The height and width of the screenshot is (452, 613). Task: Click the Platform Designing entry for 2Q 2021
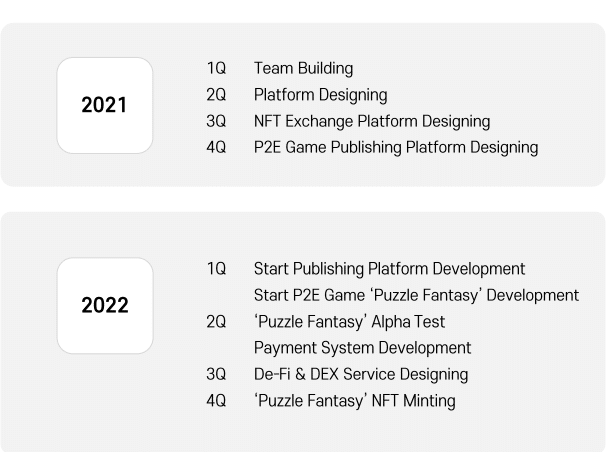click(320, 95)
